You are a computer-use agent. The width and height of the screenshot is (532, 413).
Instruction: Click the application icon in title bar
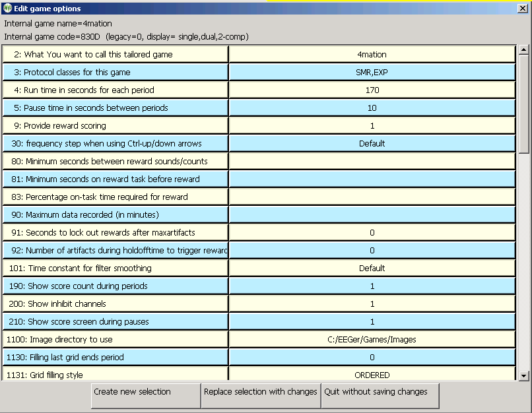pos(7,9)
